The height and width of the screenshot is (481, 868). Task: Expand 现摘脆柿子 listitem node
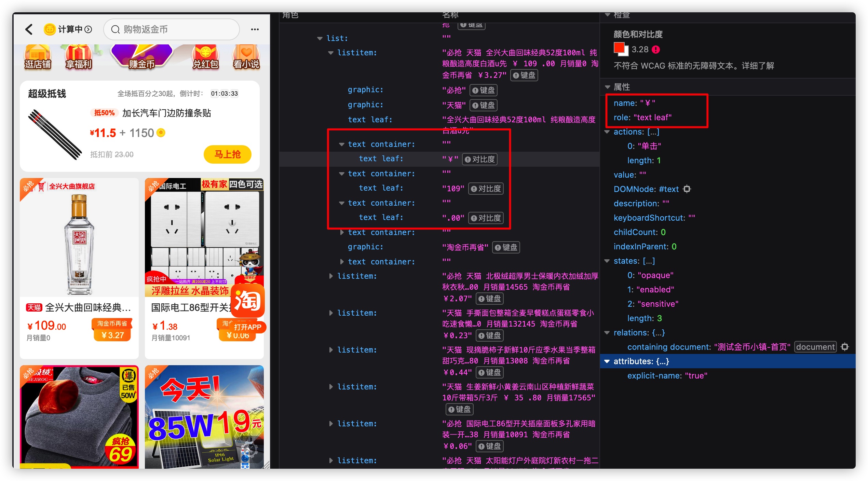pos(331,350)
